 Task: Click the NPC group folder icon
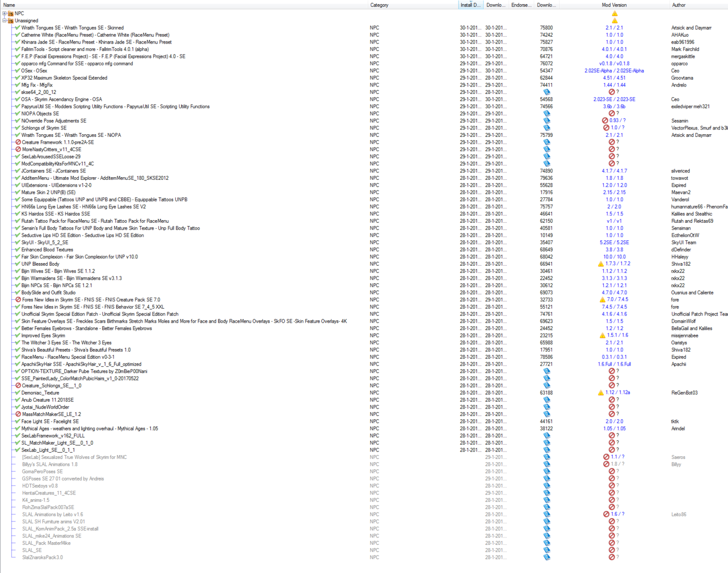click(x=11, y=13)
